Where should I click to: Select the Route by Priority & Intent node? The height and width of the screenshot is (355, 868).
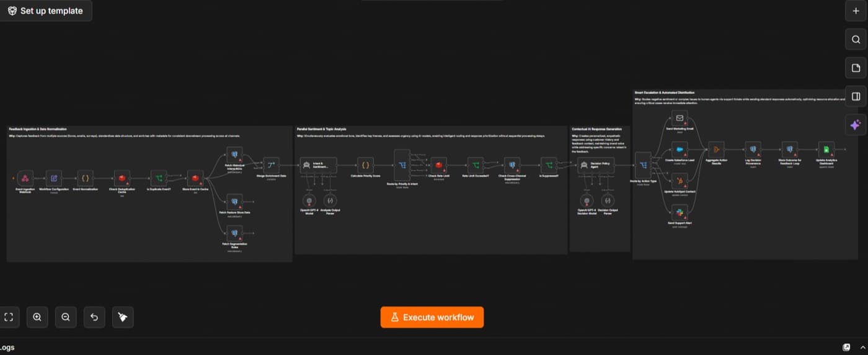402,165
